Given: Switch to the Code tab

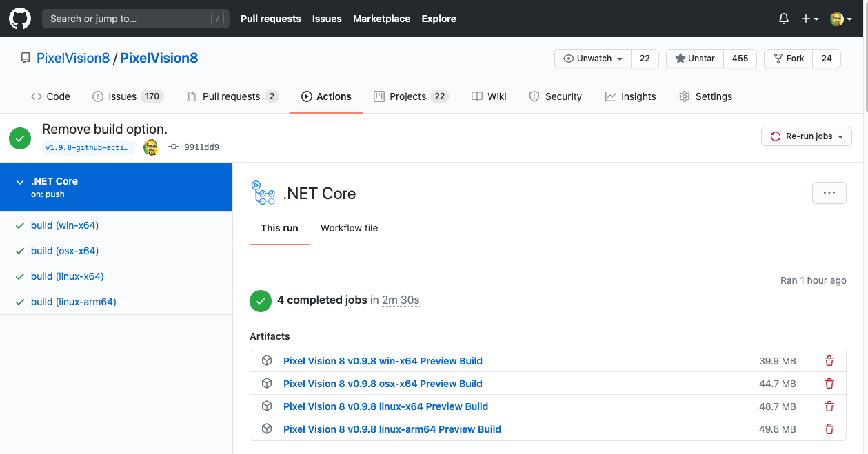Looking at the screenshot, I should pyautogui.click(x=50, y=96).
